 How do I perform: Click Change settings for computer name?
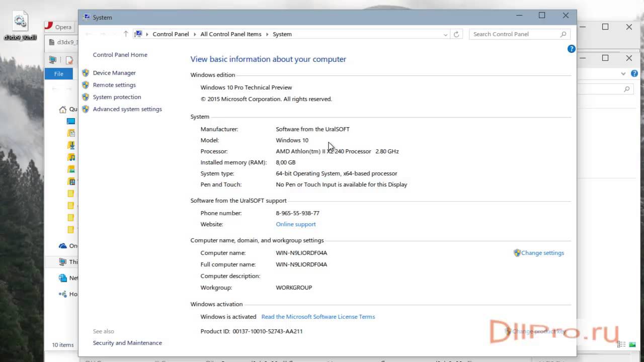tap(542, 253)
